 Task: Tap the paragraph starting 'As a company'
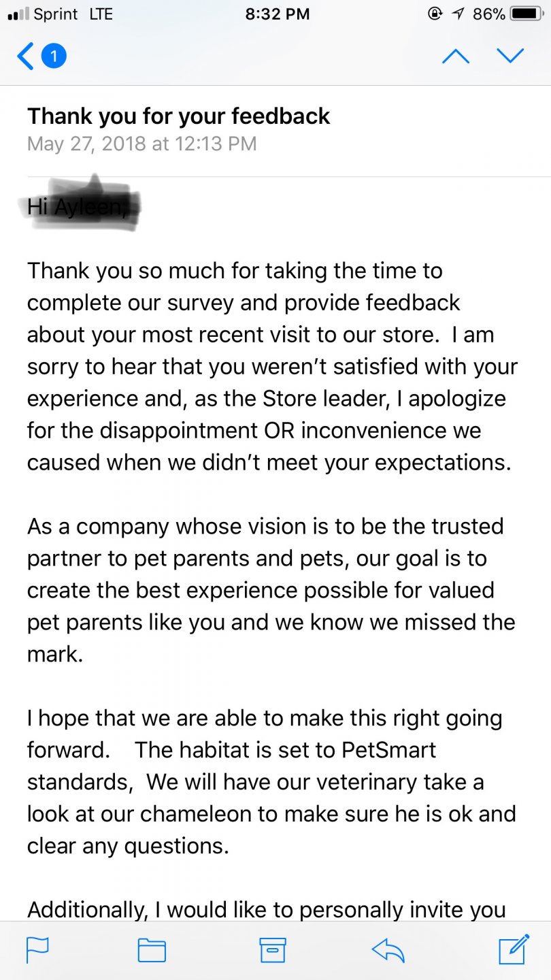(271, 591)
